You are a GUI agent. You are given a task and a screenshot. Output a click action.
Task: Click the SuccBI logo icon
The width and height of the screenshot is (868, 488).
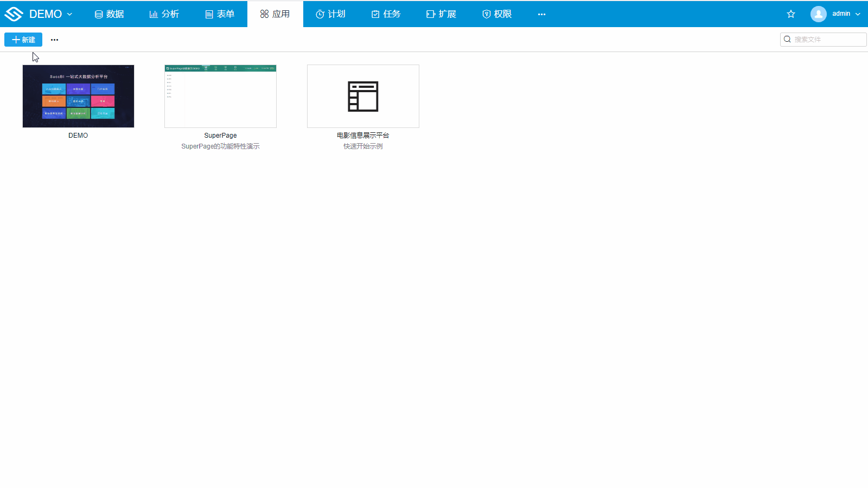pyautogui.click(x=13, y=14)
